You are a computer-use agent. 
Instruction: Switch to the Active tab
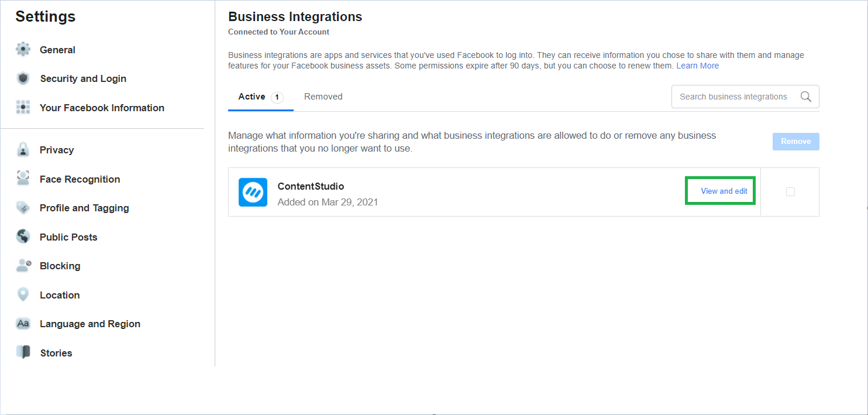coord(261,97)
